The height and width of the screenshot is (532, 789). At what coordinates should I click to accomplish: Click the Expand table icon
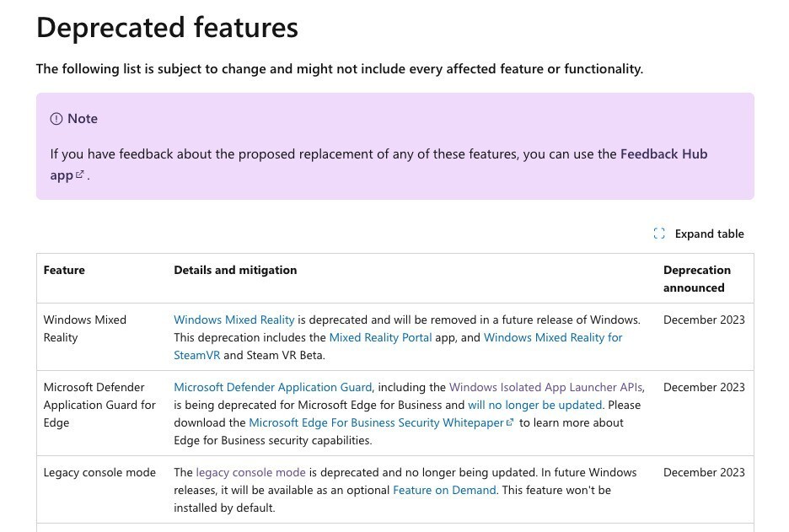tap(659, 234)
